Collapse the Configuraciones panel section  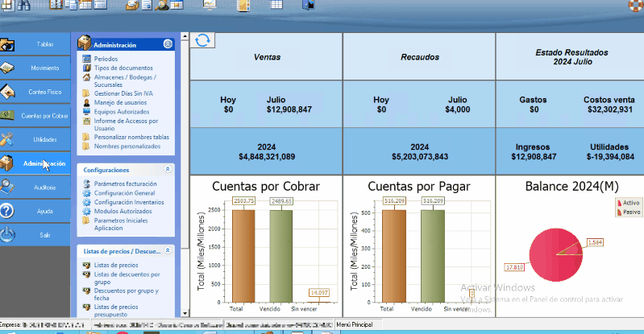pos(168,170)
